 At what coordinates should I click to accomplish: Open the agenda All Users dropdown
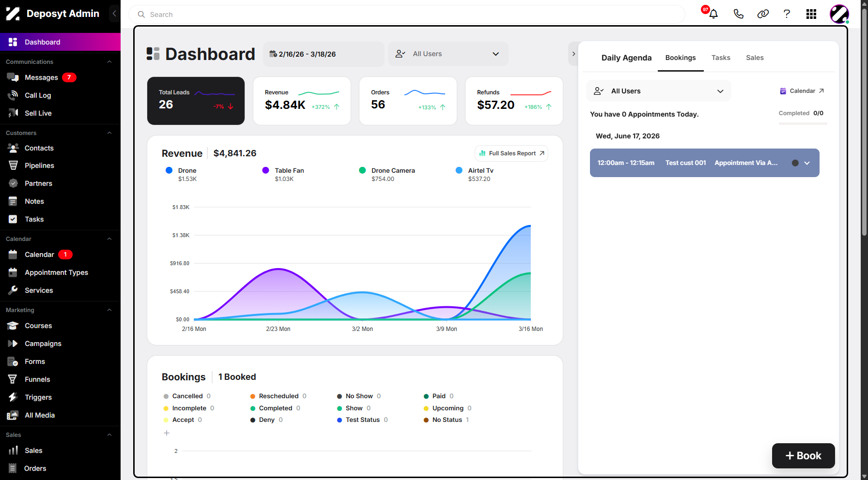pyautogui.click(x=658, y=91)
